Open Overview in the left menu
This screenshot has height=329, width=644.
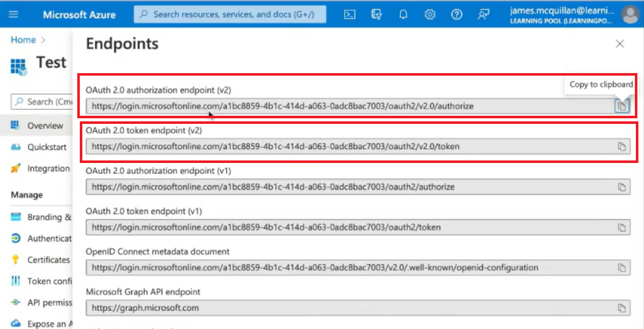click(37, 125)
